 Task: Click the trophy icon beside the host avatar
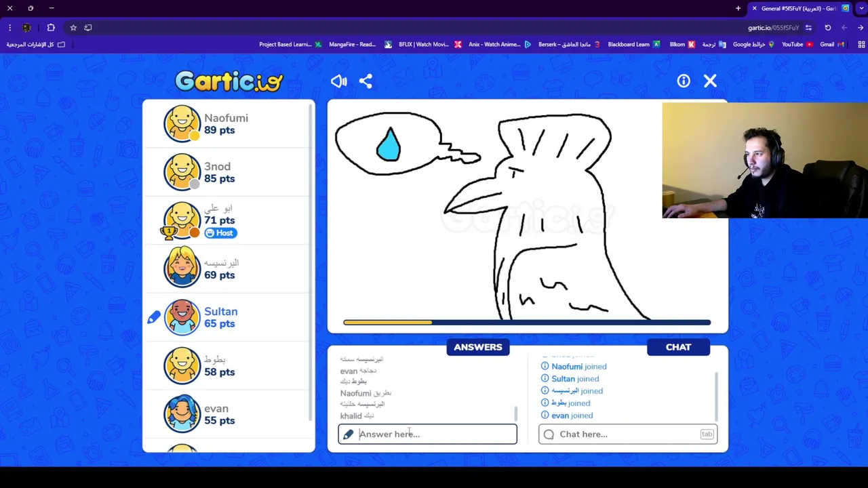pyautogui.click(x=167, y=232)
